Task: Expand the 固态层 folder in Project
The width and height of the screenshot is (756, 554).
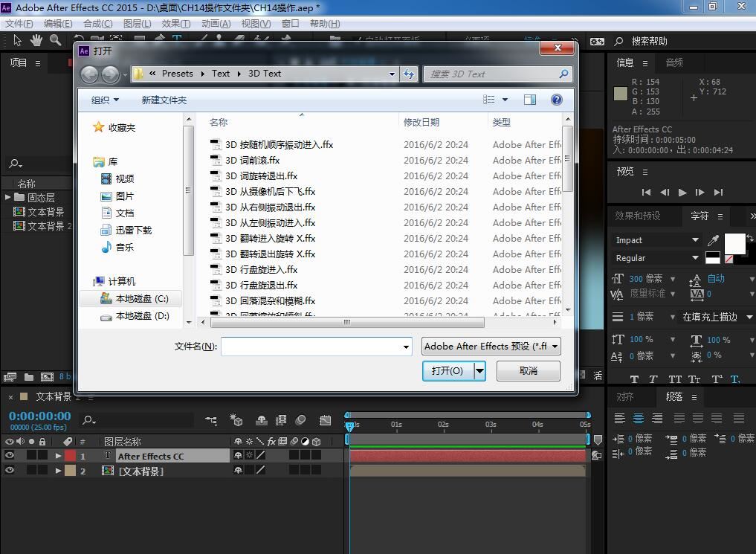Action: point(7,197)
